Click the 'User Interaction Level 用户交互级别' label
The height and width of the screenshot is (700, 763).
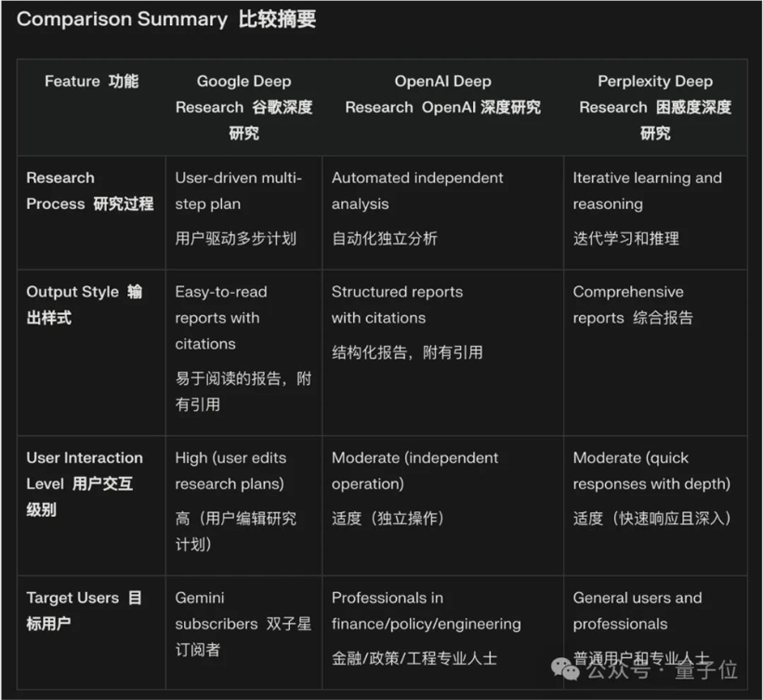click(x=85, y=484)
